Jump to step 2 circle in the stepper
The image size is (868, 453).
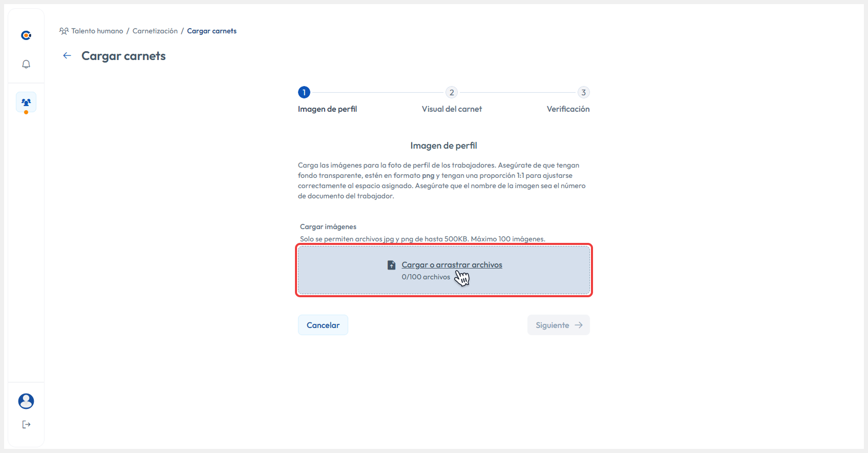451,92
